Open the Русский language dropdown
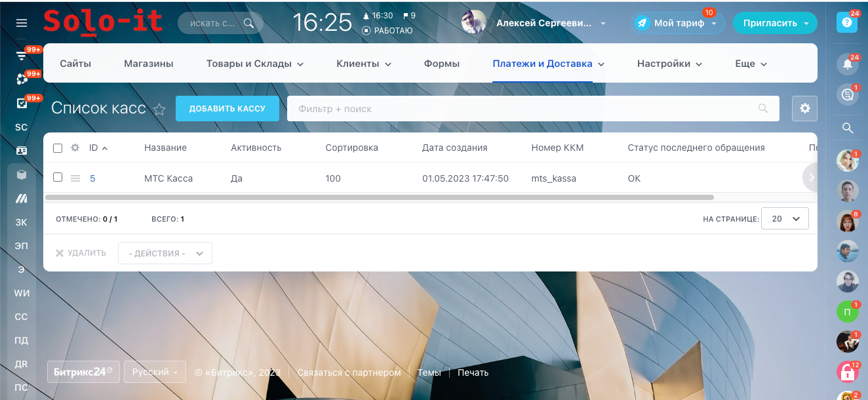Image resolution: width=868 pixels, height=400 pixels. coord(155,372)
